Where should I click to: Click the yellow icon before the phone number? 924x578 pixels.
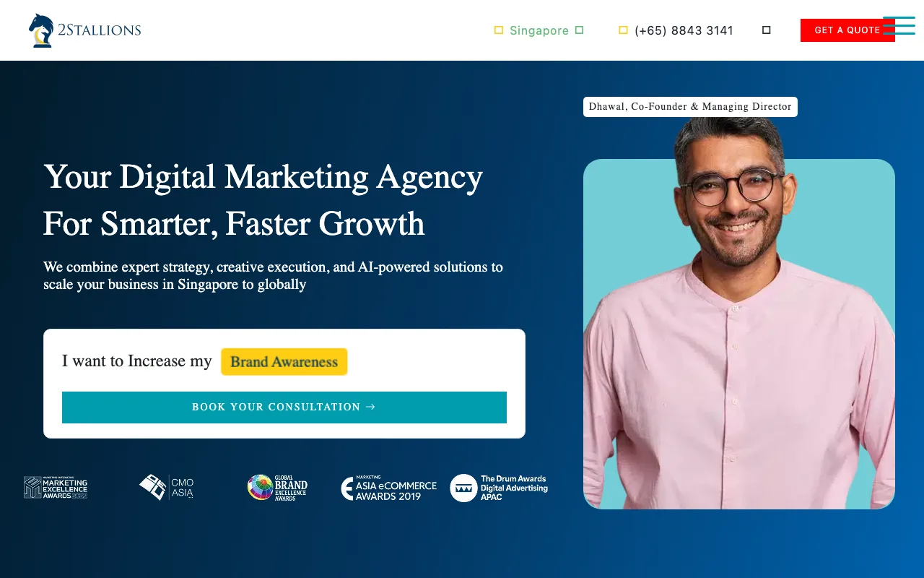click(x=624, y=30)
